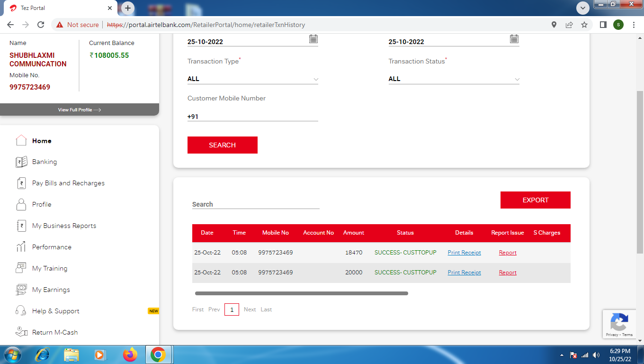Image resolution: width=644 pixels, height=364 pixels.
Task: Open the Profile menu item
Action: (x=42, y=204)
